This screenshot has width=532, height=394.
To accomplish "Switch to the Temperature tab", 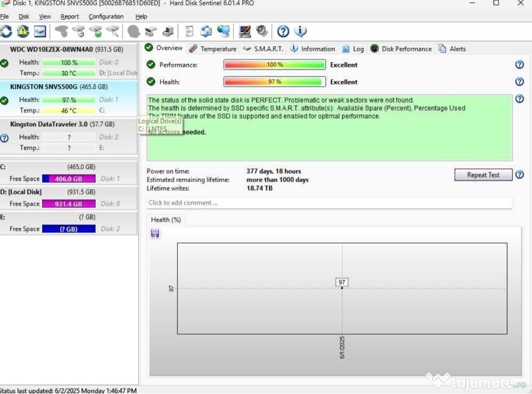I will [212, 49].
